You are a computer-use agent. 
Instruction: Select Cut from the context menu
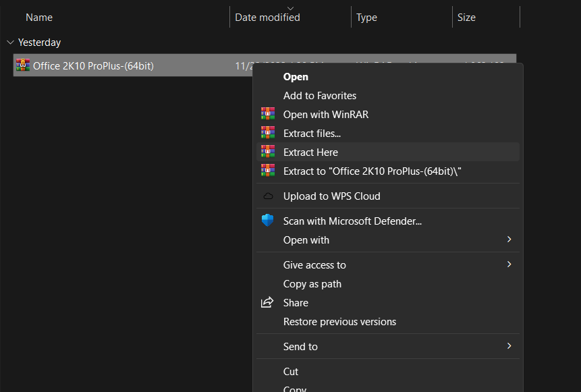(388, 371)
